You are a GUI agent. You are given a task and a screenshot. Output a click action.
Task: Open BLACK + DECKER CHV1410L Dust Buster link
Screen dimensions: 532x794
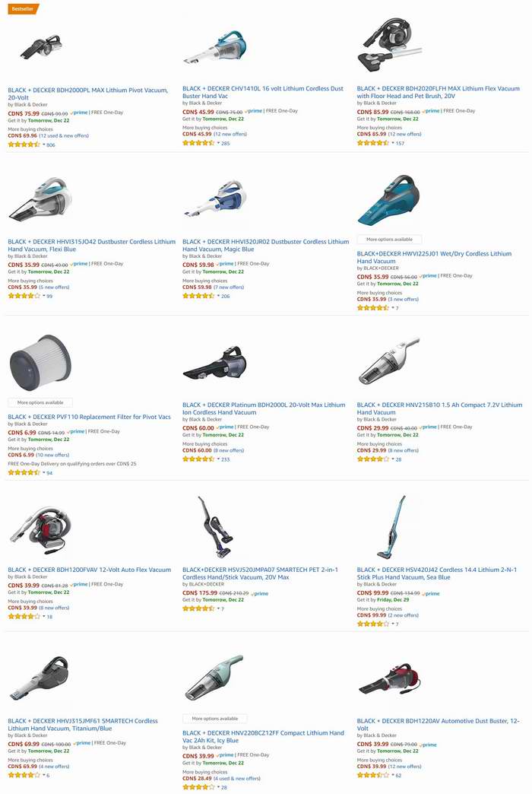(x=263, y=92)
